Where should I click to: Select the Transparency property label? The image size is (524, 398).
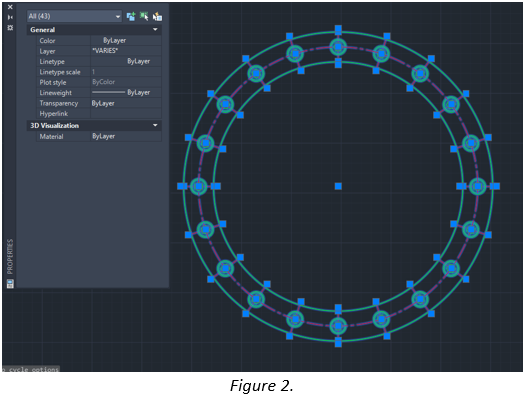(59, 103)
